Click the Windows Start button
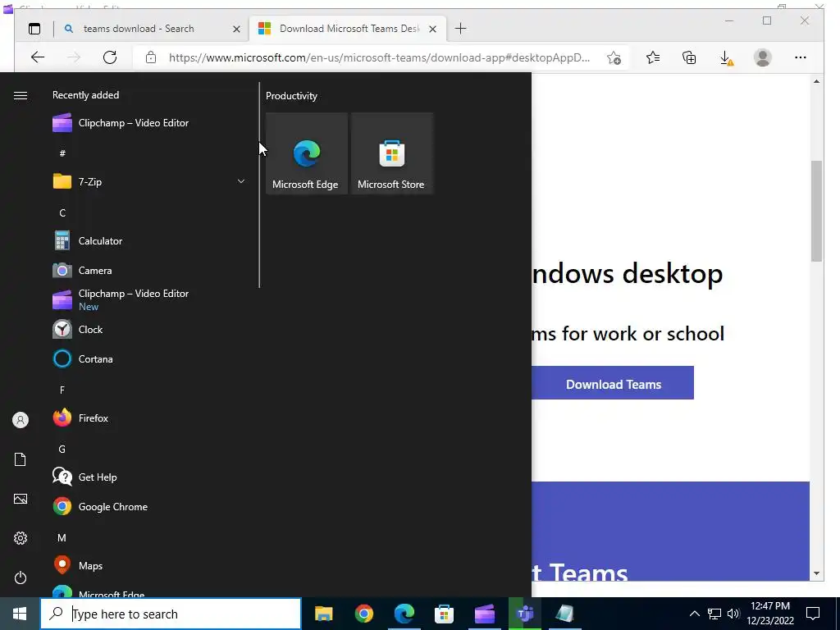Image resolution: width=840 pixels, height=630 pixels. [20, 614]
